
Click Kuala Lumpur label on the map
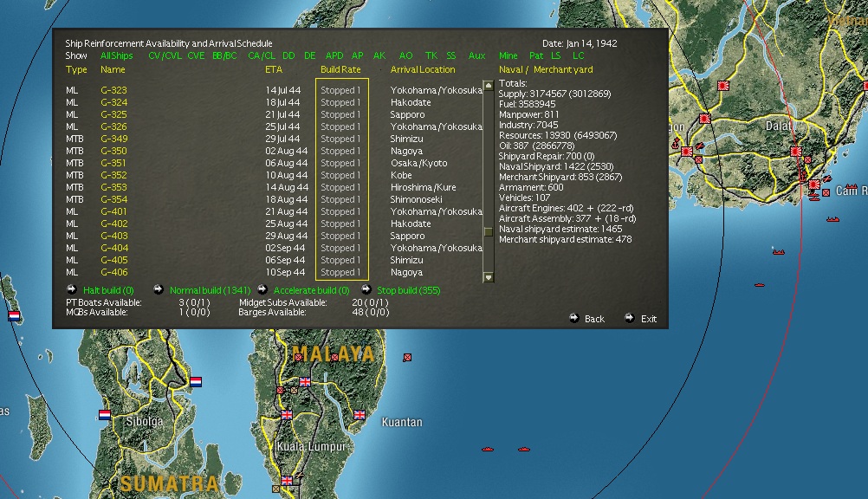pyautogui.click(x=311, y=446)
